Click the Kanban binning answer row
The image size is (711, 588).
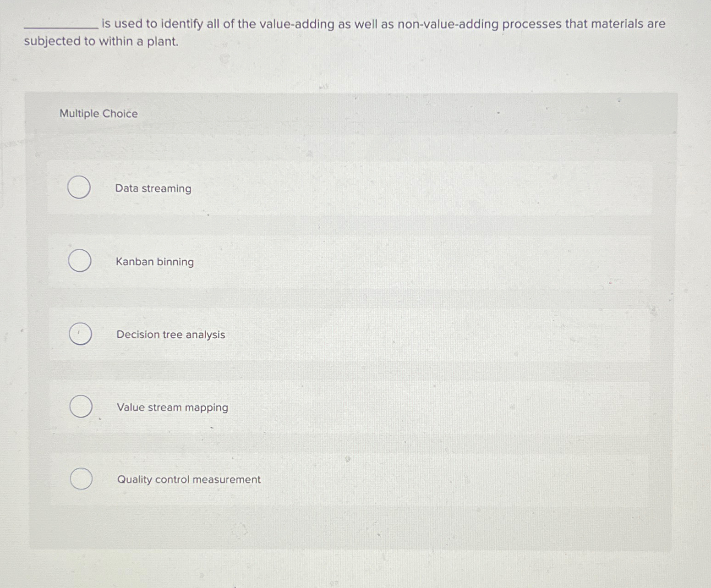[348, 261]
